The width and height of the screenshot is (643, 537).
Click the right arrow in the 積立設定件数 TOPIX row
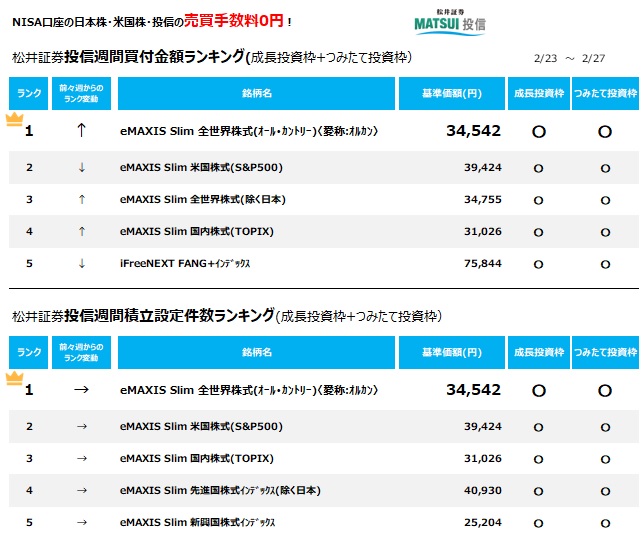coord(82,458)
